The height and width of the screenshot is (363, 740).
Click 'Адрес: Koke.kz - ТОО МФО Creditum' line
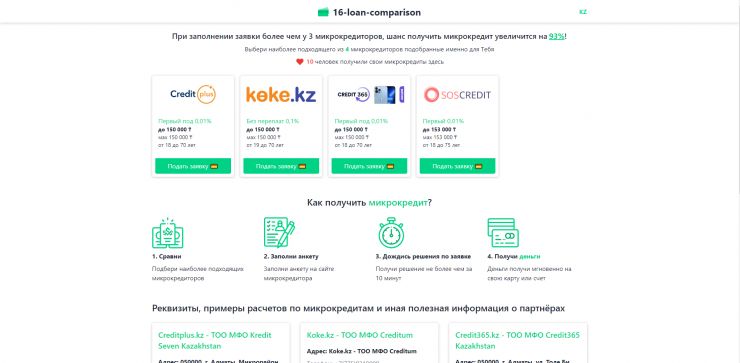[x=362, y=351]
